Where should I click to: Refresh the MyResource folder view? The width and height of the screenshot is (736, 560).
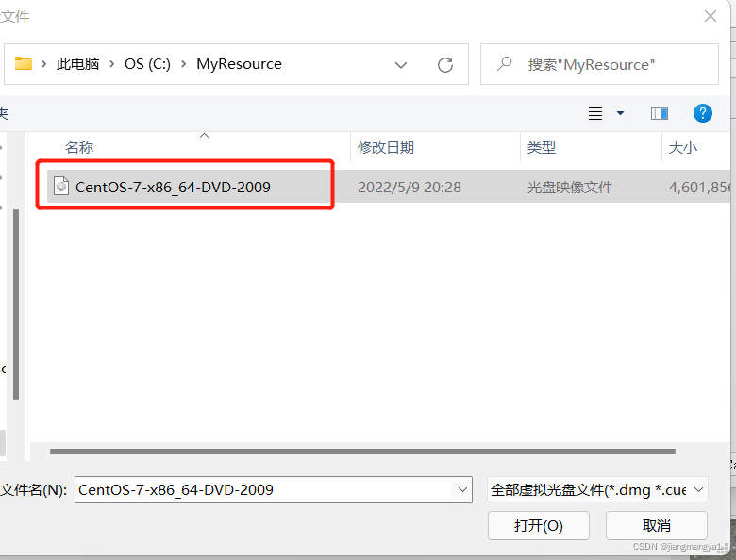(445, 65)
